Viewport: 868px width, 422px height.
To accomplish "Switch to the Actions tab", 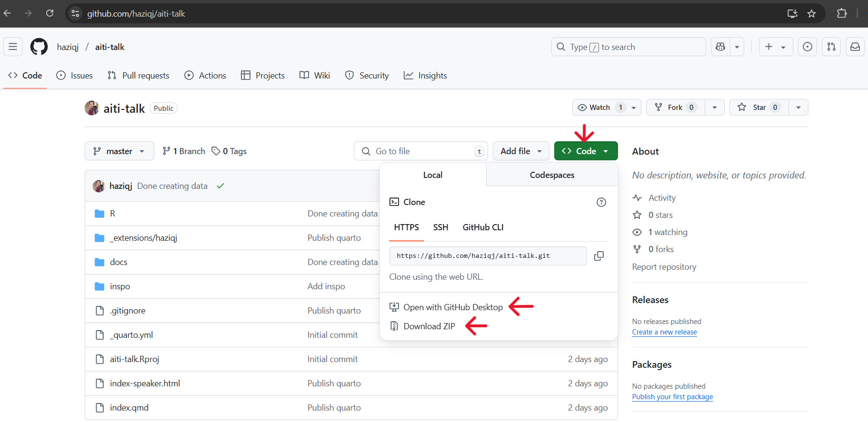I will [x=205, y=75].
